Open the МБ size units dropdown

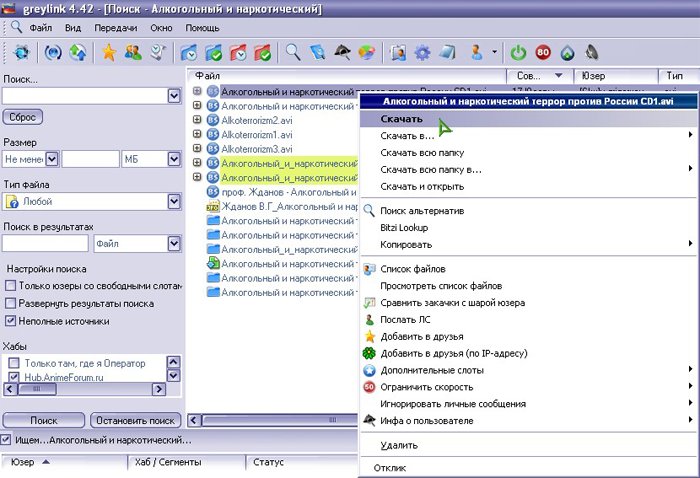(x=174, y=159)
